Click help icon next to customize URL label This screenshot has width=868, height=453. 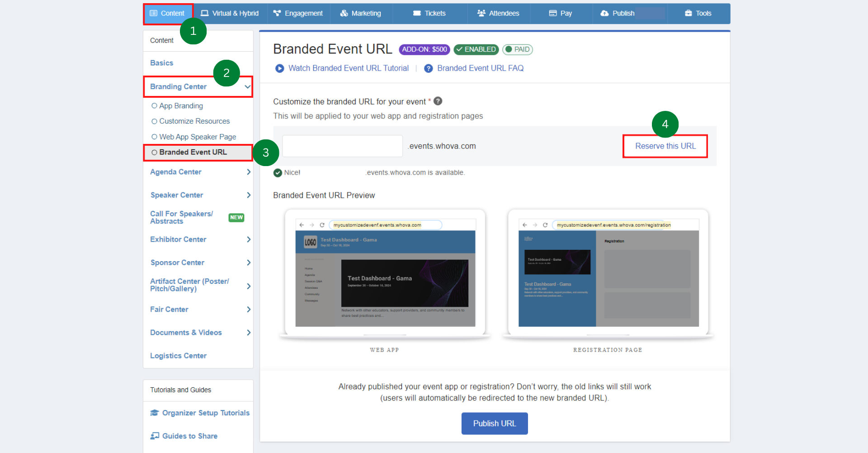click(438, 101)
